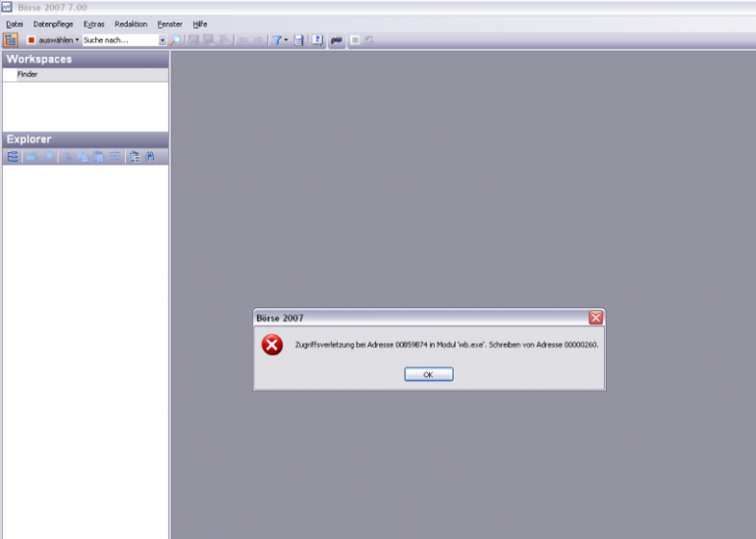Click the grey refresh toolbar icon
This screenshot has height=539, width=756.
[369, 40]
